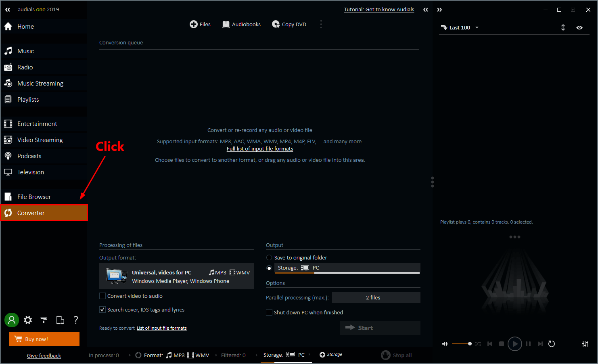Click the three-dot handle in the player panel
Image resolution: width=598 pixels, height=364 pixels.
point(515,237)
